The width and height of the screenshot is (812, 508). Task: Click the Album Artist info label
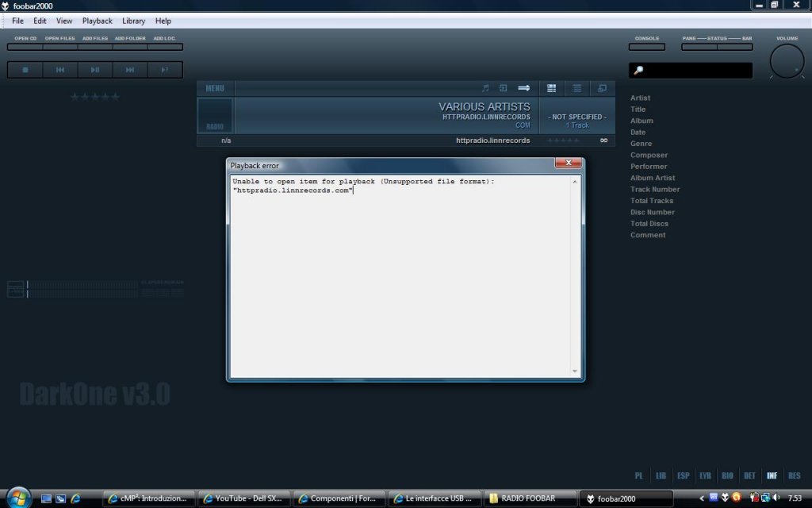coord(653,178)
